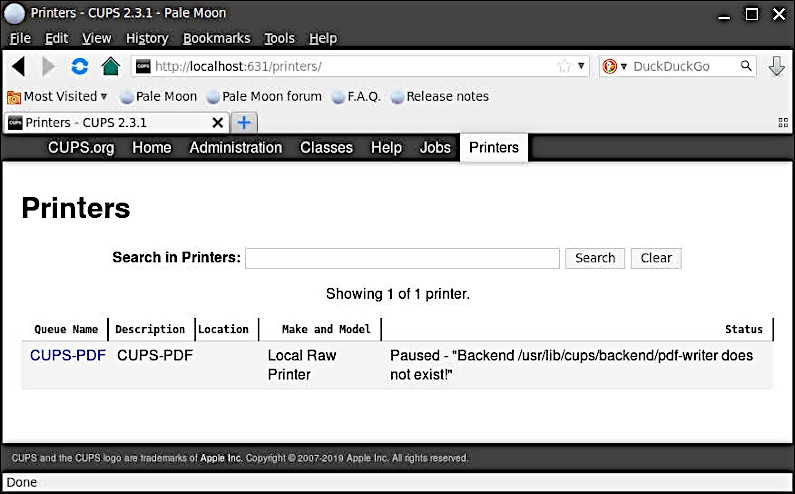Click the search magnifier icon in DuckDuckGo box

(746, 66)
